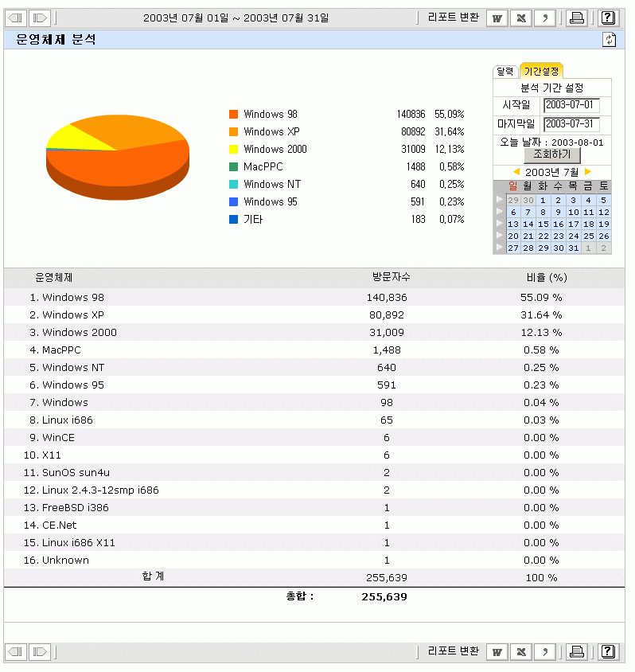Screen dimensions: 635x672
Task: Click the third export icon in top toolbar
Action: 545,18
